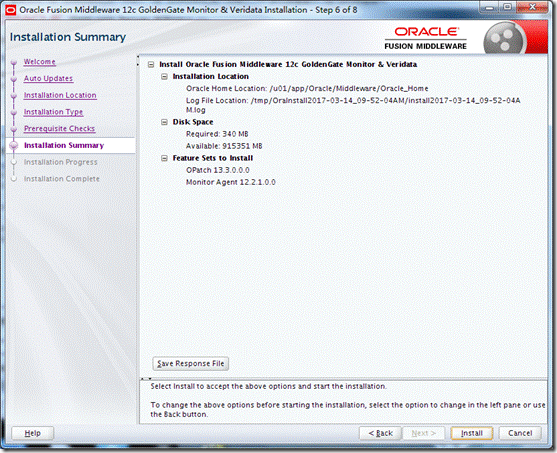Select the Installation Complete step
Screen dimensions: 557x453
[x=61, y=179]
